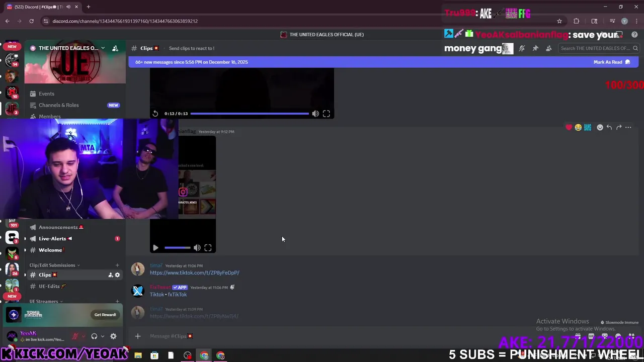Open output device options arrow beside headphones
The height and width of the screenshot is (362, 644).
click(103, 336)
